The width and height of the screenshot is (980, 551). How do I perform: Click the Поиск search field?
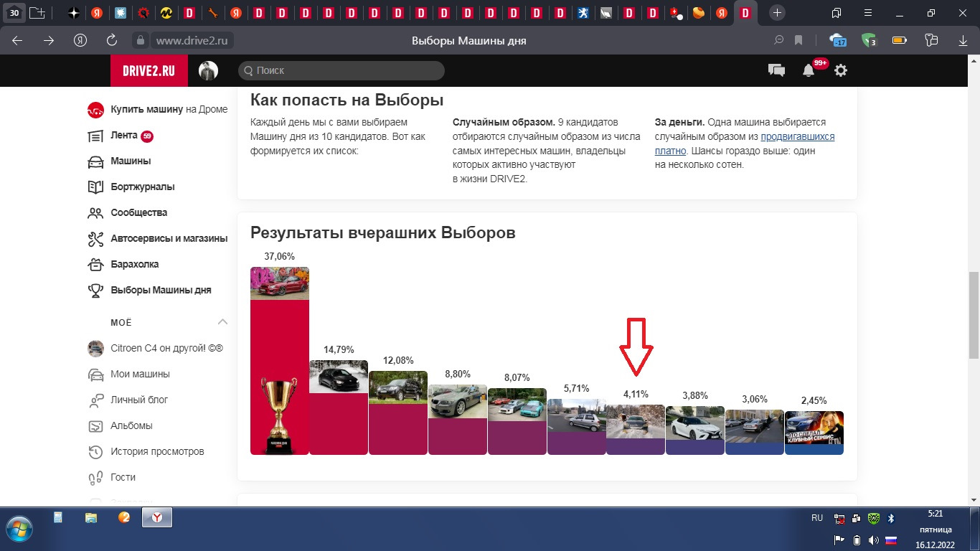tap(340, 70)
